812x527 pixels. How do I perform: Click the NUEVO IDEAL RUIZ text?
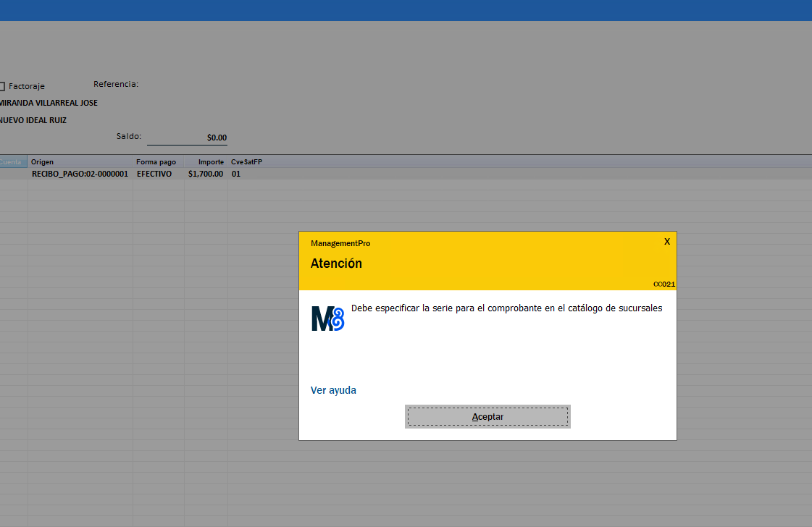pos(33,120)
